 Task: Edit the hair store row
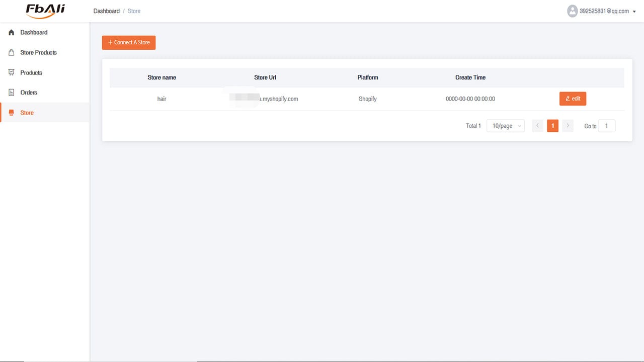[573, 99]
